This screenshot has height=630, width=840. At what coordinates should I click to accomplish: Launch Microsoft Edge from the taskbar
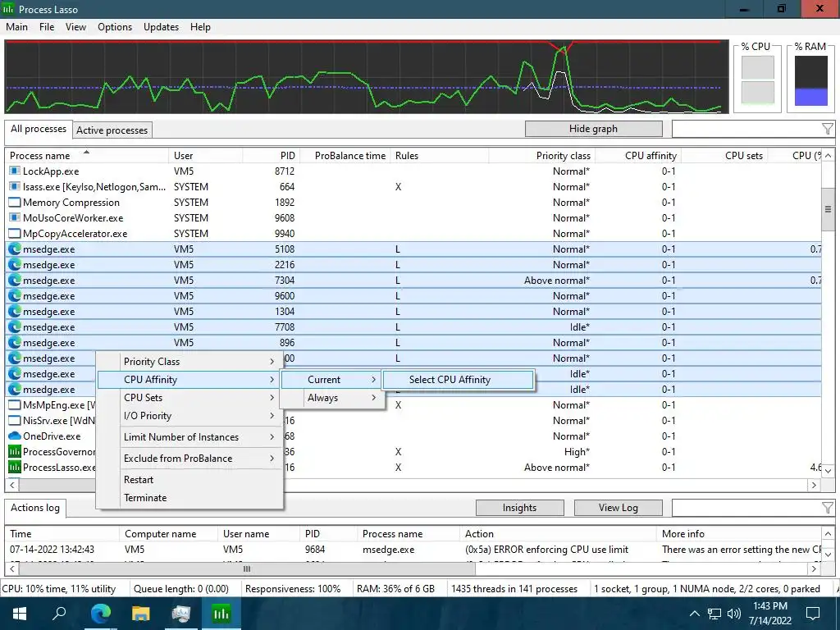click(x=100, y=614)
